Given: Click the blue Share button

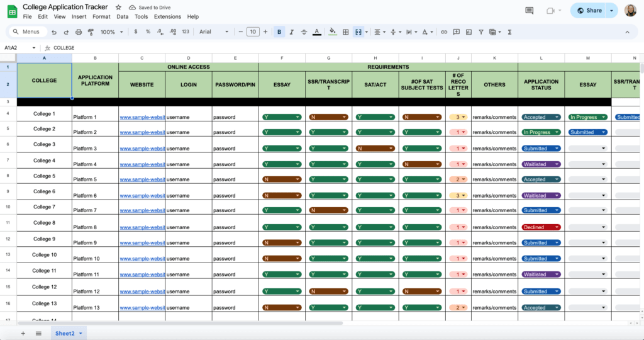Looking at the screenshot, I should 589,11.
